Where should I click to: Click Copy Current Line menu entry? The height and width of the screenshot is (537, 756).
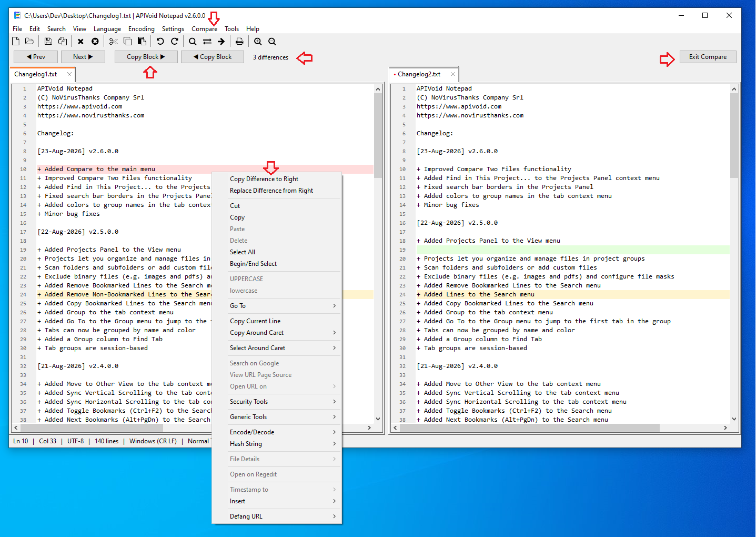click(277, 321)
